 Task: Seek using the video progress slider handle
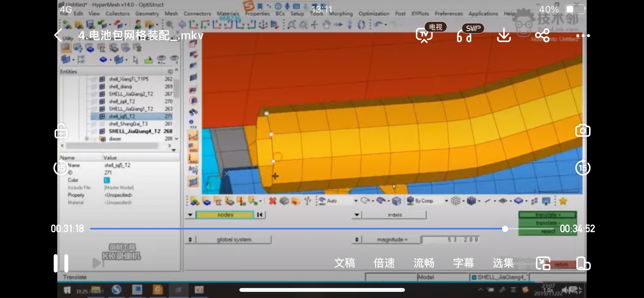505,229
